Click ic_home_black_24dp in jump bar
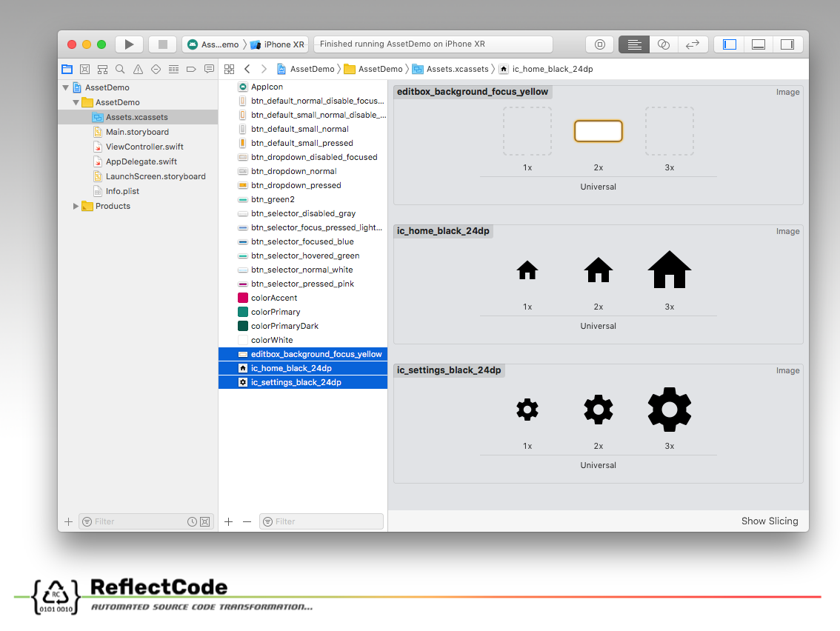 tap(546, 69)
